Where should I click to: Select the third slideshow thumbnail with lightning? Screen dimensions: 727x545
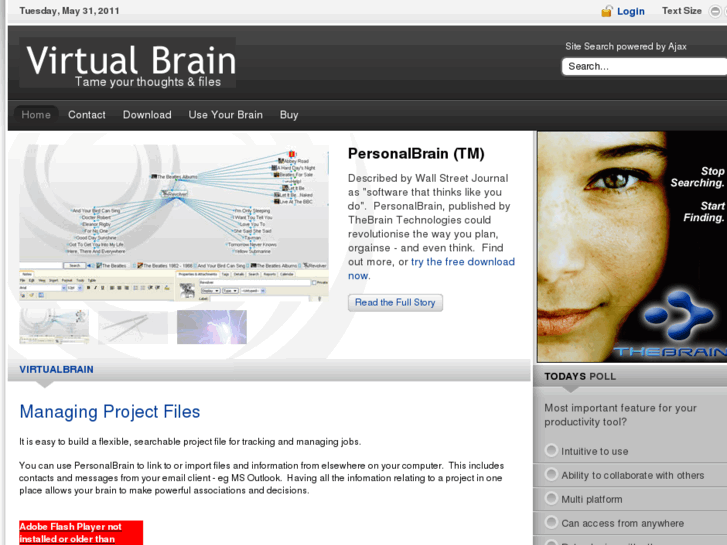[212, 327]
